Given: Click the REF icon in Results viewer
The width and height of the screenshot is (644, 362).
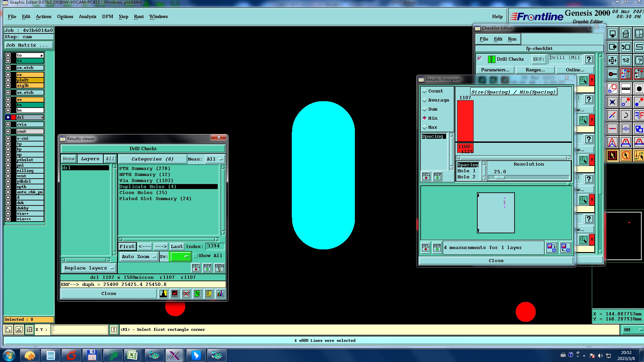Looking at the screenshot, I should [207, 267].
